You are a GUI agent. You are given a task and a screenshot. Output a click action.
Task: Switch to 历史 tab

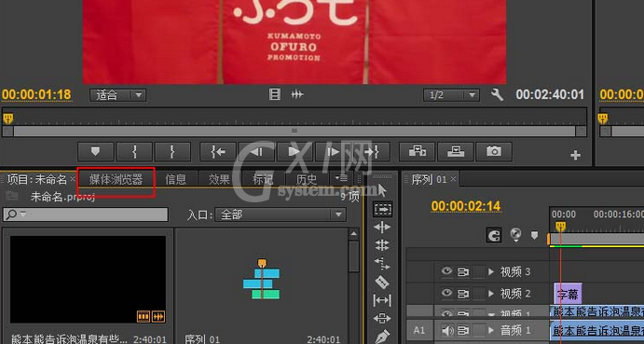click(x=307, y=179)
